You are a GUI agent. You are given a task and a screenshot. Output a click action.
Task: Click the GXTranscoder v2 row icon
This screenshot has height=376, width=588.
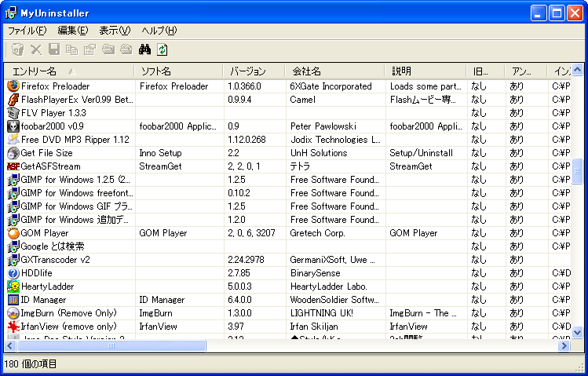coord(13,259)
